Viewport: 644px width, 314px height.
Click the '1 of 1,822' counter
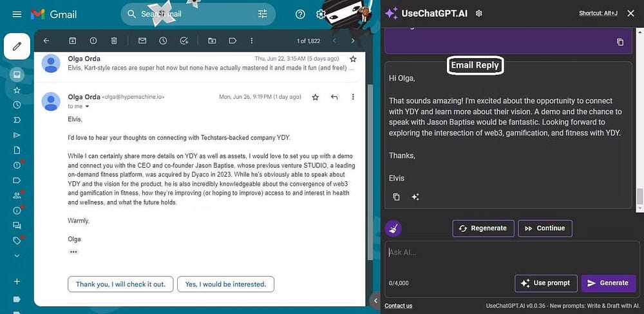[308, 41]
